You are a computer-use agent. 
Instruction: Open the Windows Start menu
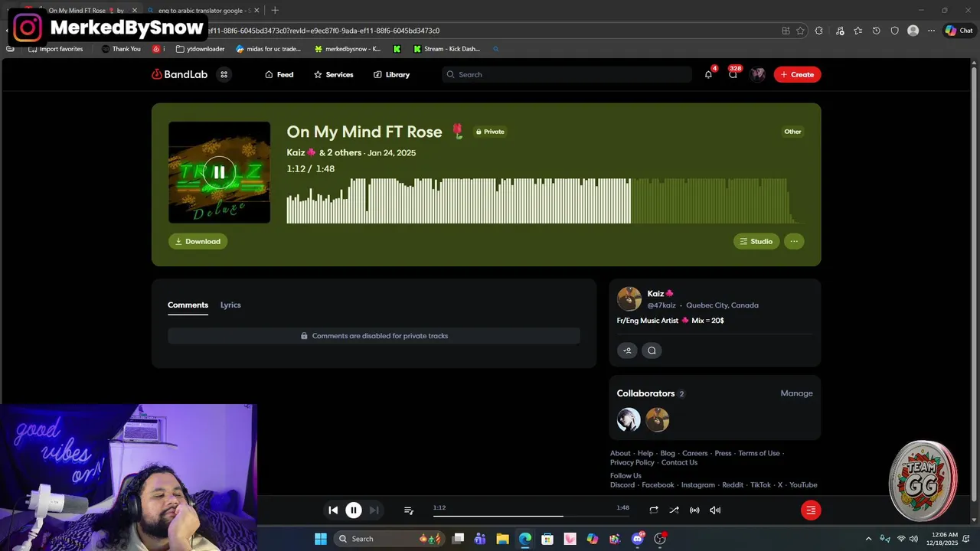coord(321,539)
